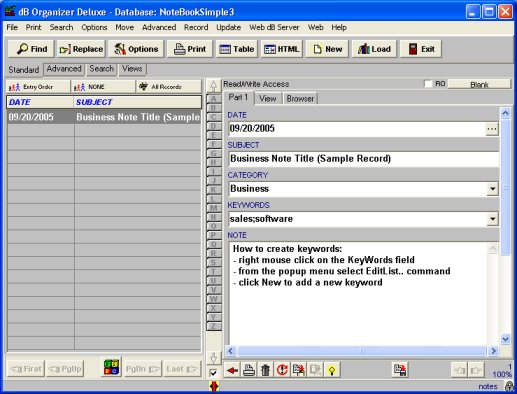Click the Last navigation button

(x=182, y=369)
